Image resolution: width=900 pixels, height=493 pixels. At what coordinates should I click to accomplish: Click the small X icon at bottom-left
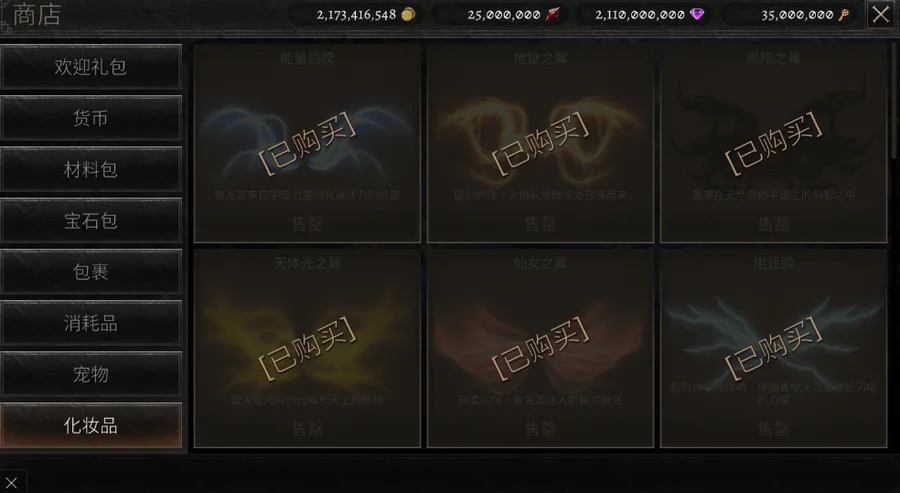click(x=11, y=482)
